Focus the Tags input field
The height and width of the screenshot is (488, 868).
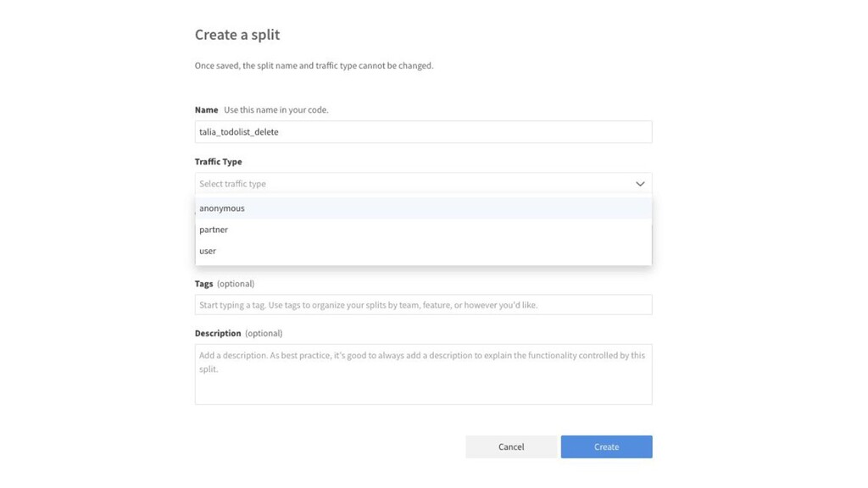coord(423,305)
